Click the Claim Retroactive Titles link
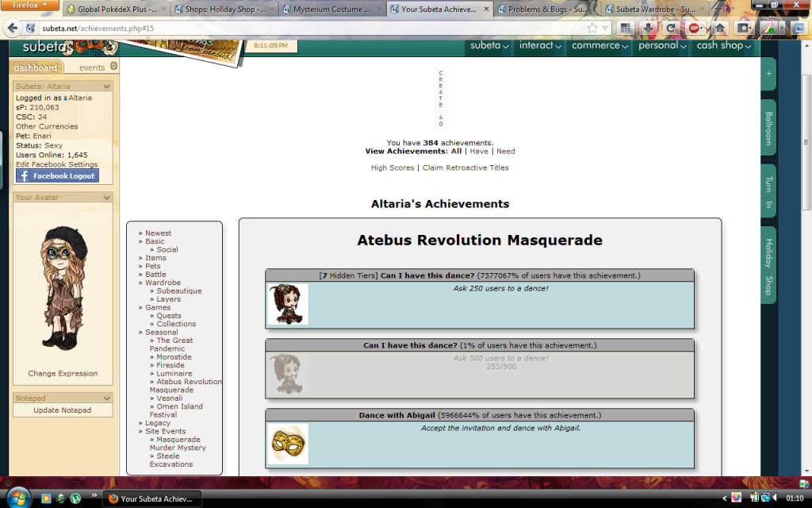This screenshot has height=508, width=812. coord(465,167)
